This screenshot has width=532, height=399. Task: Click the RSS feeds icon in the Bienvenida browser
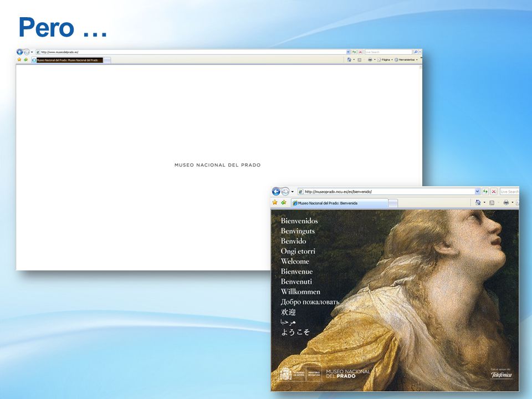pos(492,203)
